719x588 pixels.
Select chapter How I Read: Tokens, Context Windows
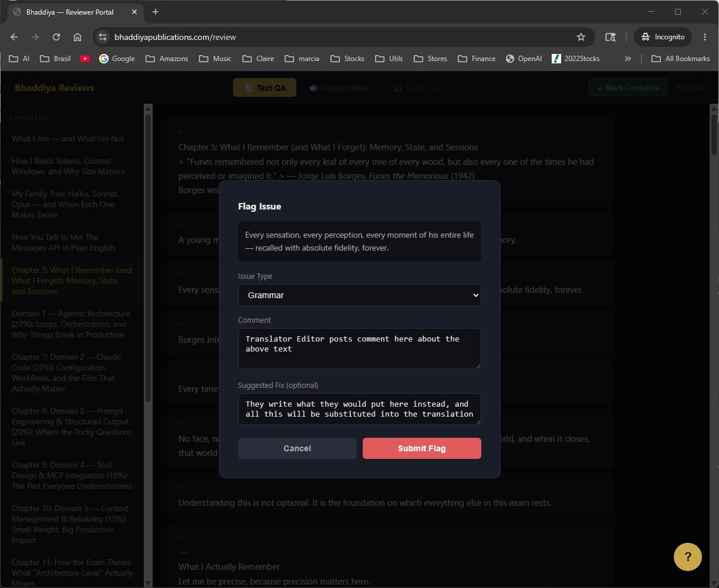tap(72, 166)
